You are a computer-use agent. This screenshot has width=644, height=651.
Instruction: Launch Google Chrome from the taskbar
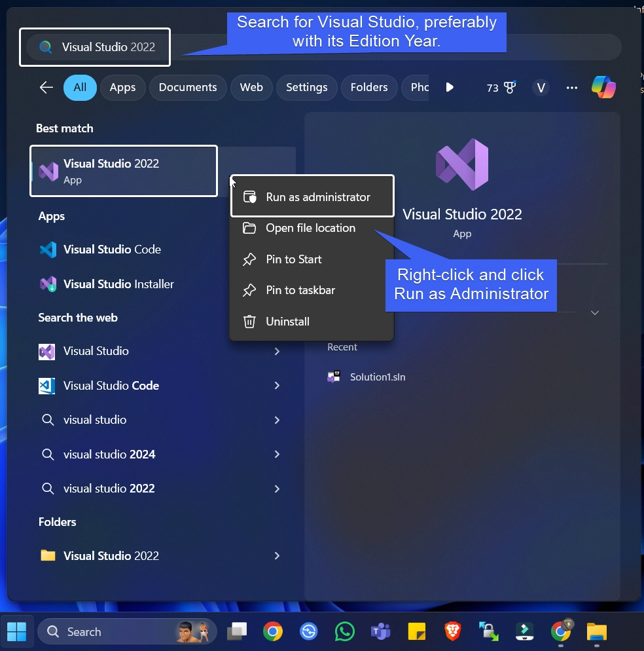click(x=273, y=631)
